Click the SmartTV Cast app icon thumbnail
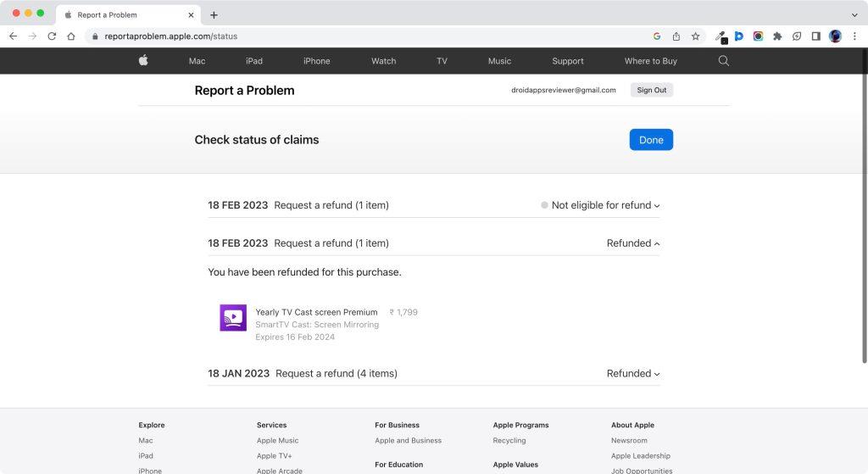This screenshot has height=474, width=868. coord(233,318)
